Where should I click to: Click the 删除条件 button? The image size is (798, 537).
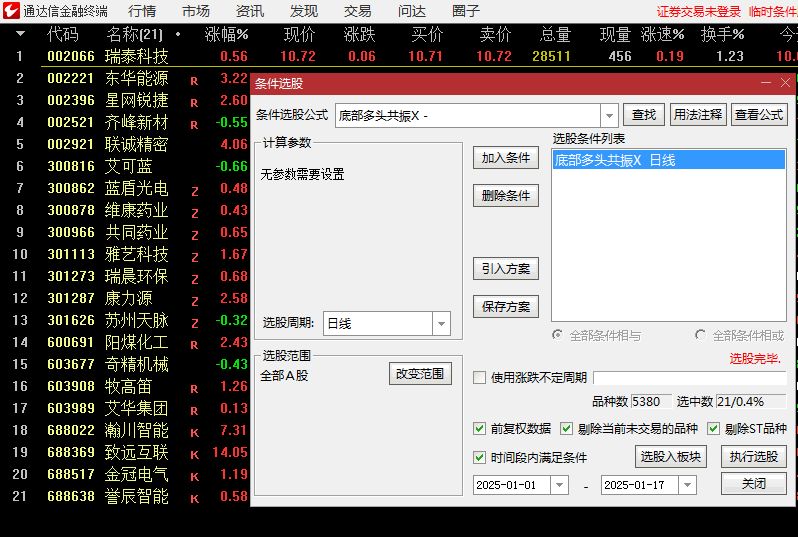(x=506, y=195)
